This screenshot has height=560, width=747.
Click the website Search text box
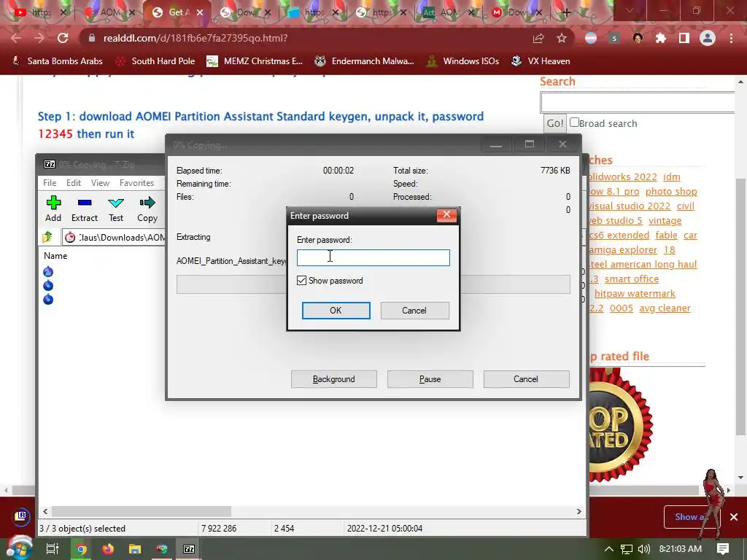[638, 102]
